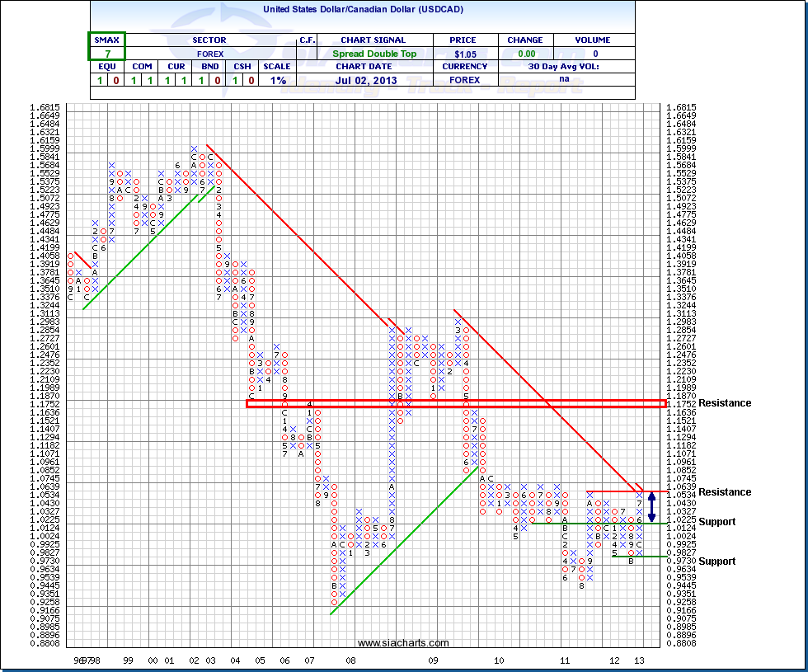This screenshot has height=672, width=808.
Task: Click the lower Resistance label near 1.0534
Action: click(725, 492)
